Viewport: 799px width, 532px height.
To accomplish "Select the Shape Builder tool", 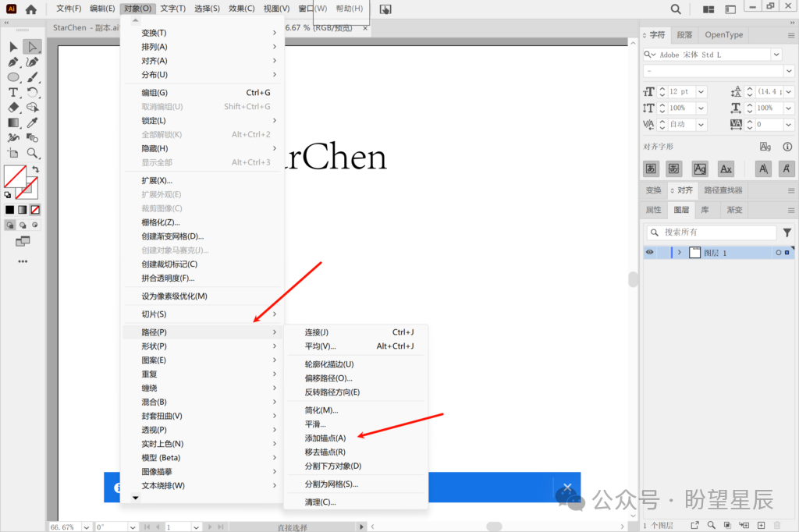I will [32, 108].
